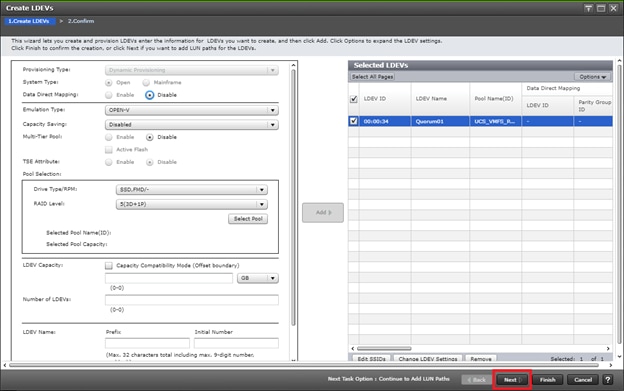Click the LDEV Capacity input field
624x391 pixels.
tap(169, 278)
